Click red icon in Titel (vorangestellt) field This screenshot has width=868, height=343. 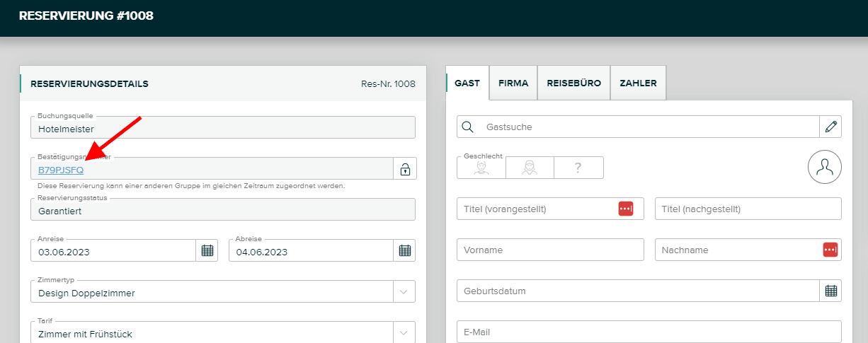click(x=625, y=209)
